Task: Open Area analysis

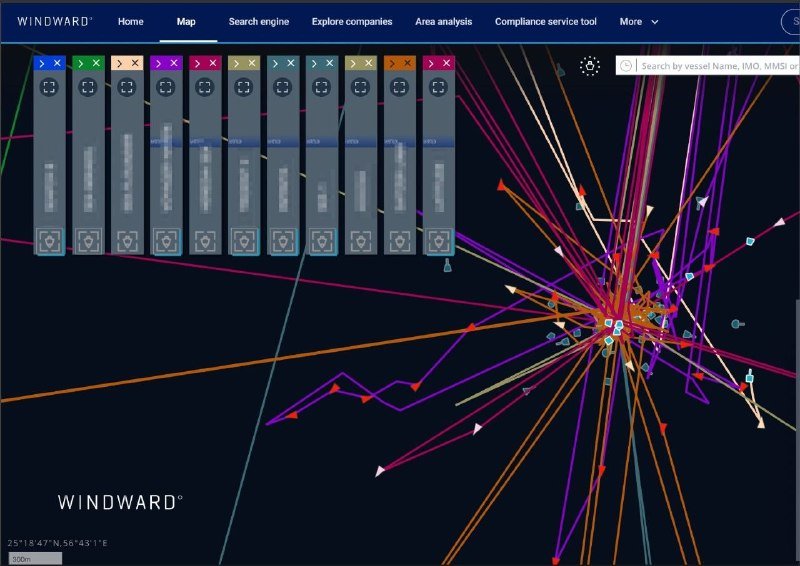Action: click(x=443, y=21)
